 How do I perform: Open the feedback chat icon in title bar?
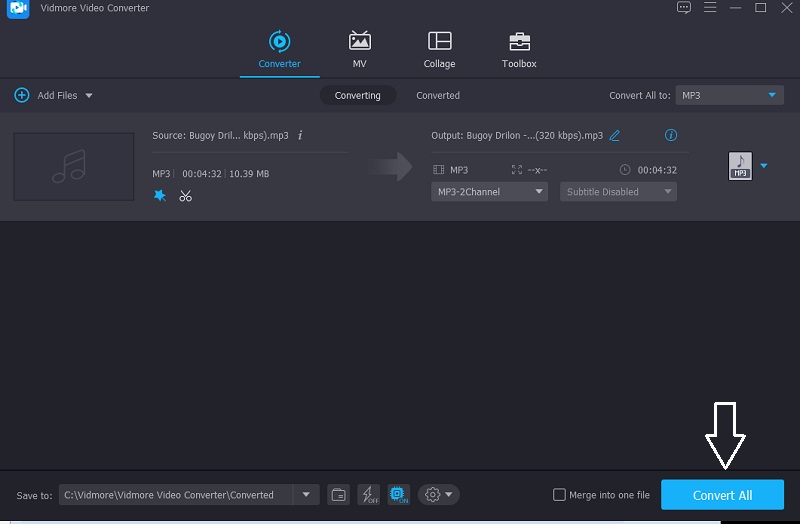click(x=684, y=8)
